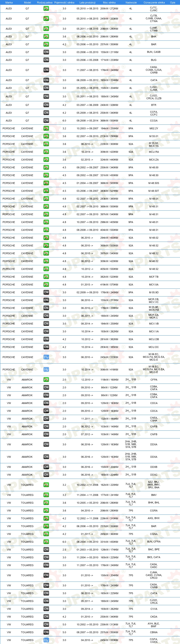Viewport: 180px width, 644px height.
Task: Click diesel ON icon in Cayenne MCU.DC row
Action: 46,347
